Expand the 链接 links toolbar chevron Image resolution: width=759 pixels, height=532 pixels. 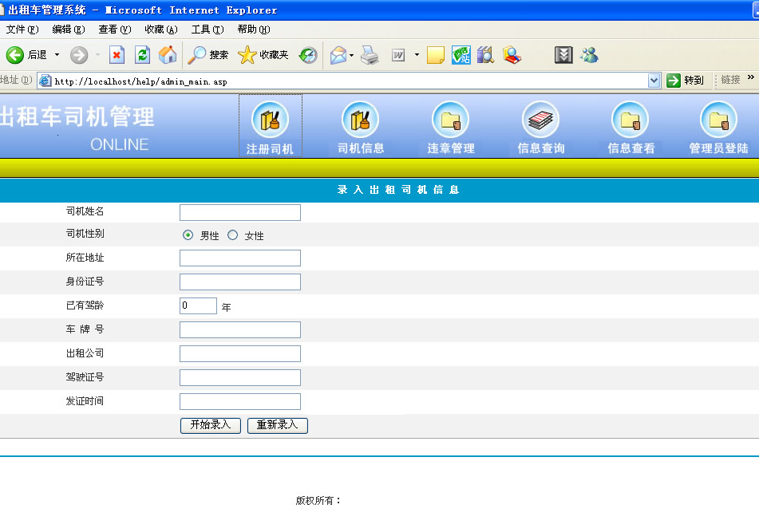[751, 77]
